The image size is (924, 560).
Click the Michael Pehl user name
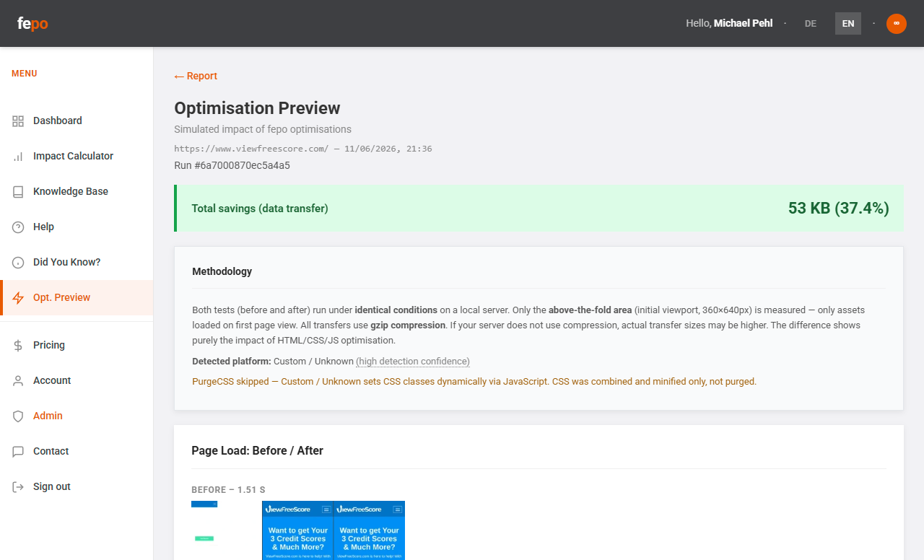[743, 23]
